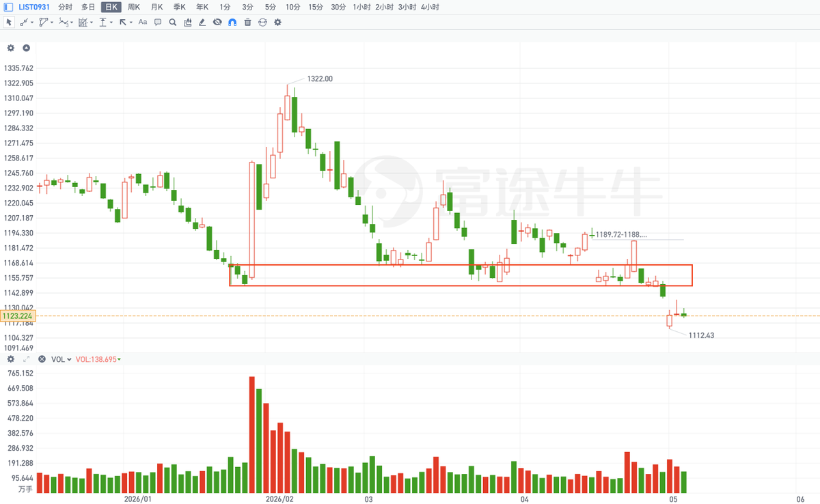Switch to 多日 multi-day tab
The image size is (820, 504).
[x=88, y=7]
